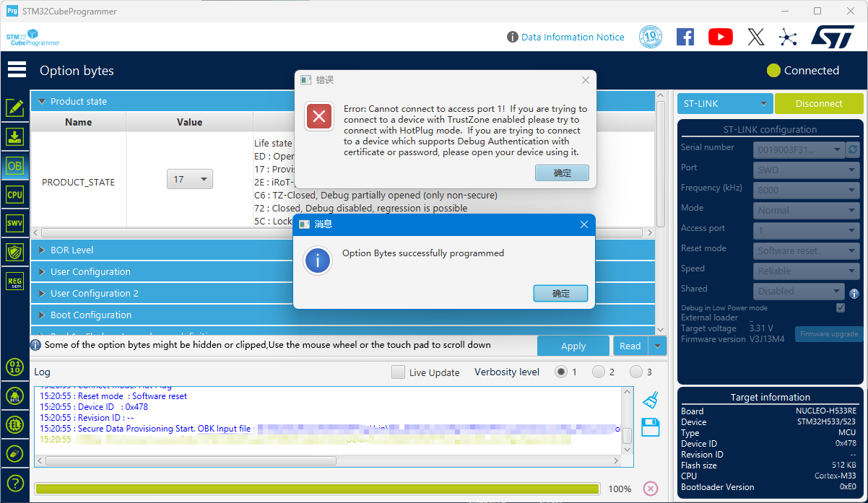Open the security shield sidebar icon
868x503 pixels.
click(x=15, y=252)
